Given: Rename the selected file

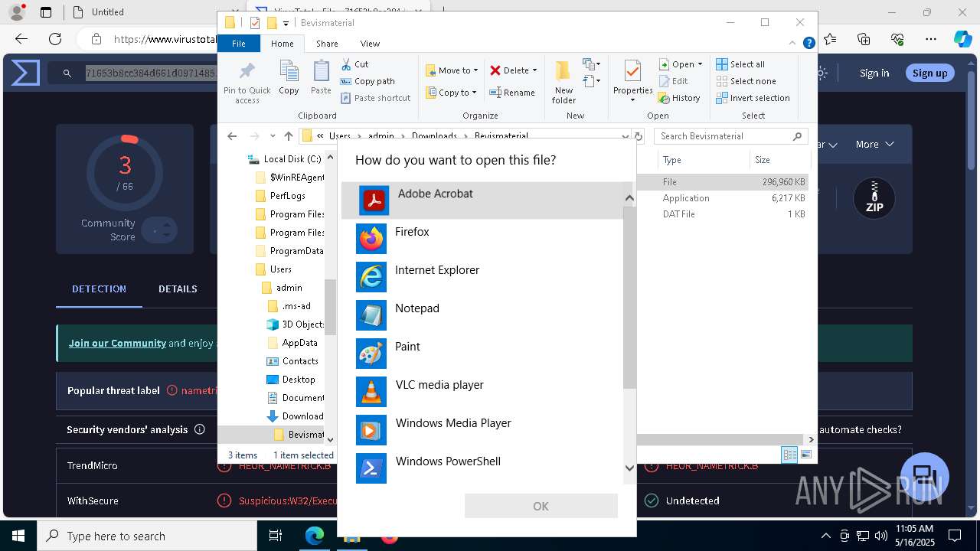Looking at the screenshot, I should coord(512,93).
